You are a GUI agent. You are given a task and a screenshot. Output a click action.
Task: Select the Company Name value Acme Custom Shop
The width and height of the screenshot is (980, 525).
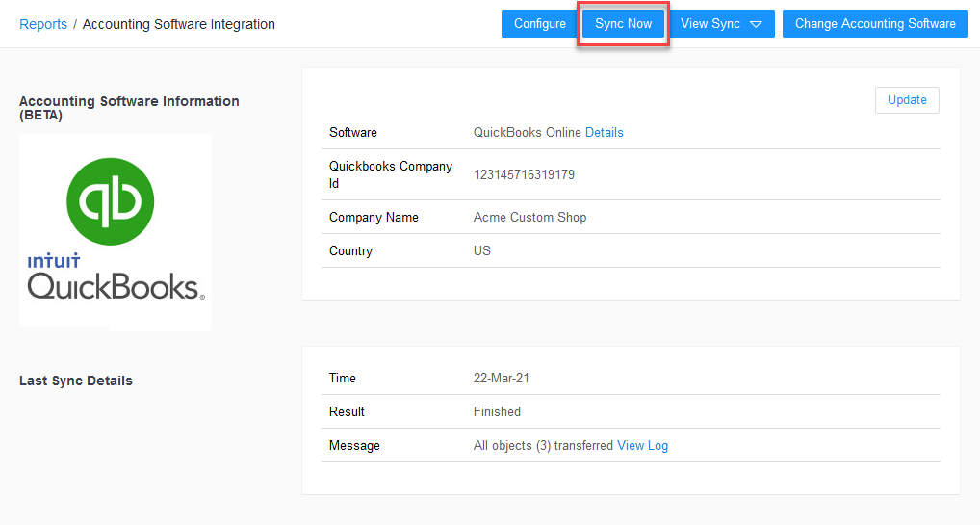(x=530, y=217)
